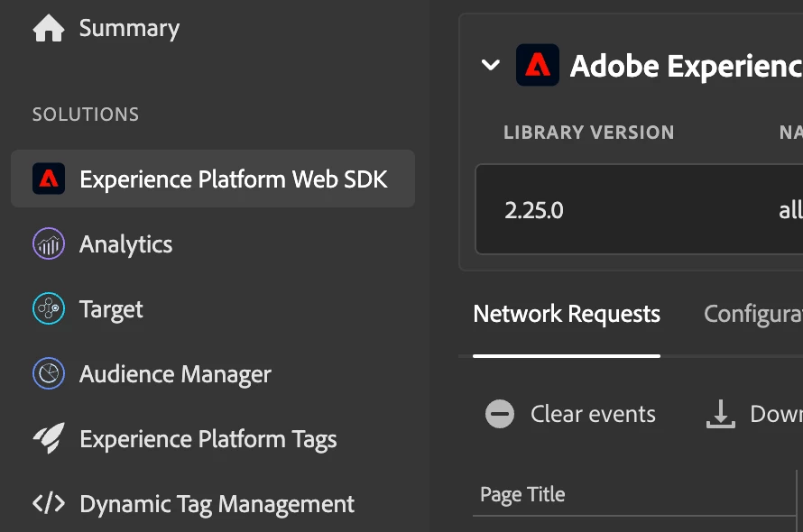This screenshot has height=532, width=803.
Task: Click the Audience Manager icon
Action: coord(49,374)
